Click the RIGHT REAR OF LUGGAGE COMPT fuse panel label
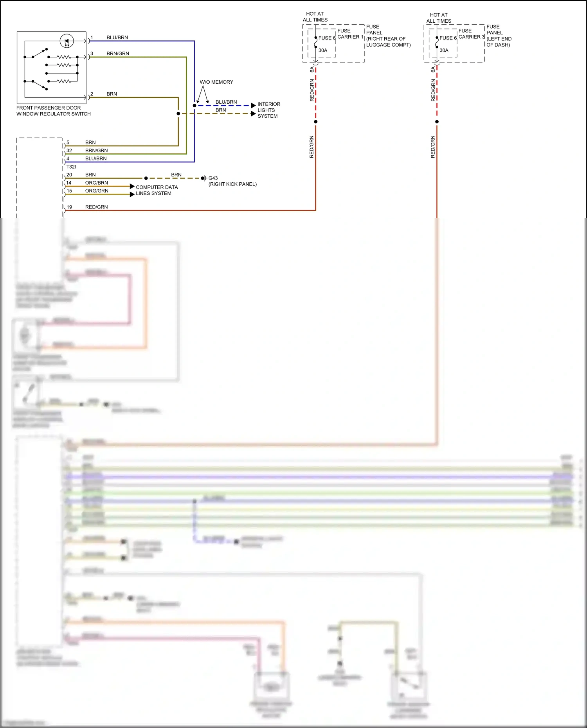The image size is (587, 728). pyautogui.click(x=389, y=36)
